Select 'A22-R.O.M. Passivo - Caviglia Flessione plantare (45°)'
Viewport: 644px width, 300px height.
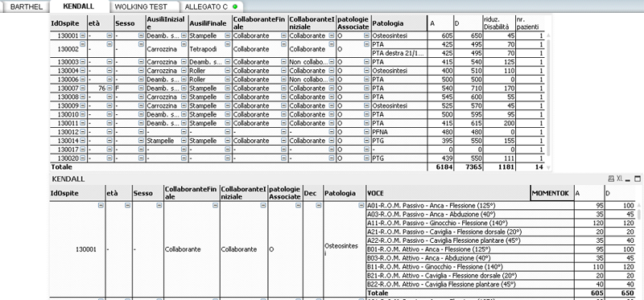point(469,240)
